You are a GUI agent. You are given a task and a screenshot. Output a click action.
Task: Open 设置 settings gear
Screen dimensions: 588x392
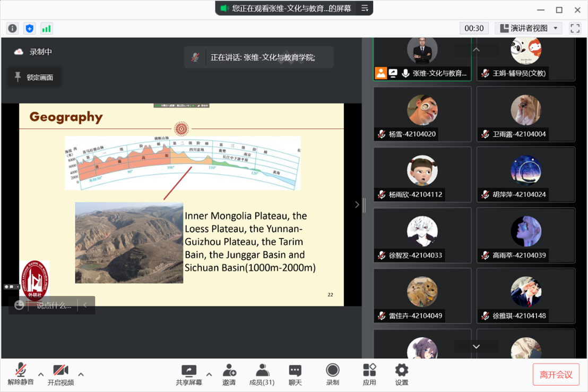click(x=402, y=374)
